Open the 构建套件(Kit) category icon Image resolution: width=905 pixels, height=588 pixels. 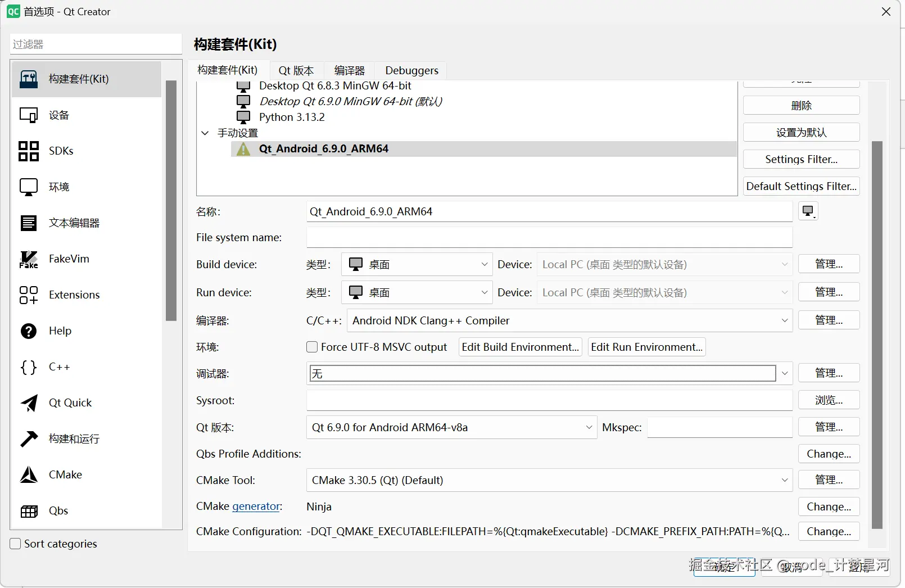tap(29, 79)
